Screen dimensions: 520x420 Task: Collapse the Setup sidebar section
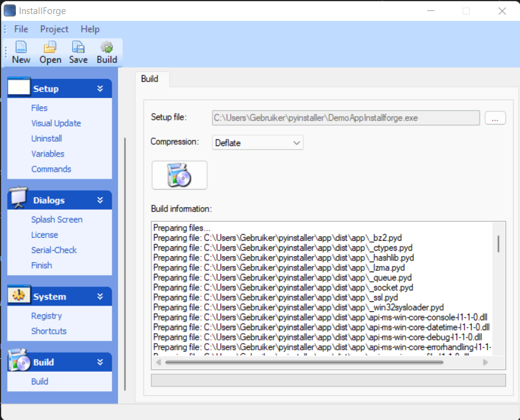pyautogui.click(x=100, y=89)
